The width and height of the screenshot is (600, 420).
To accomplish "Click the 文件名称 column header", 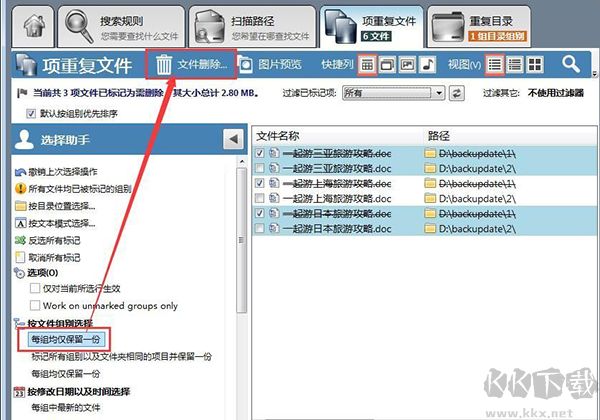I will [277, 136].
